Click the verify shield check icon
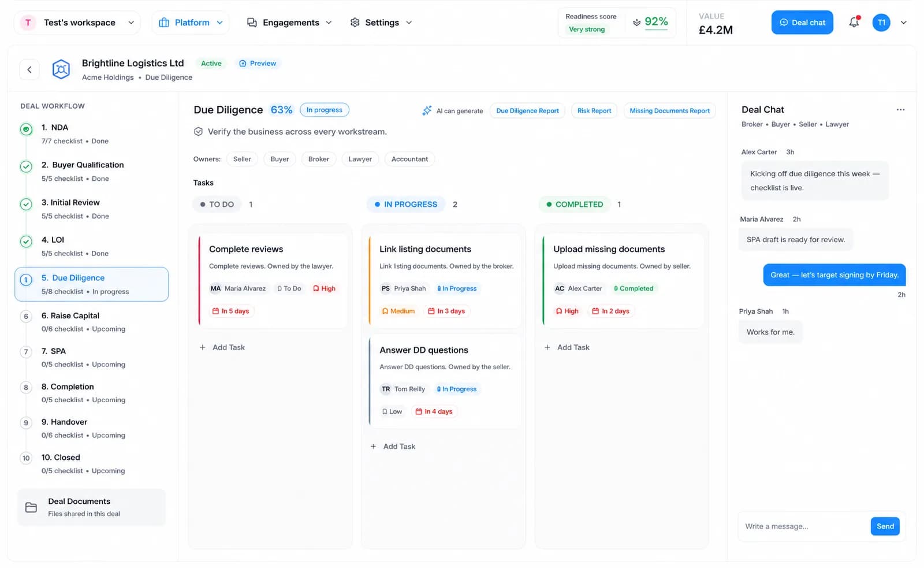 (198, 132)
